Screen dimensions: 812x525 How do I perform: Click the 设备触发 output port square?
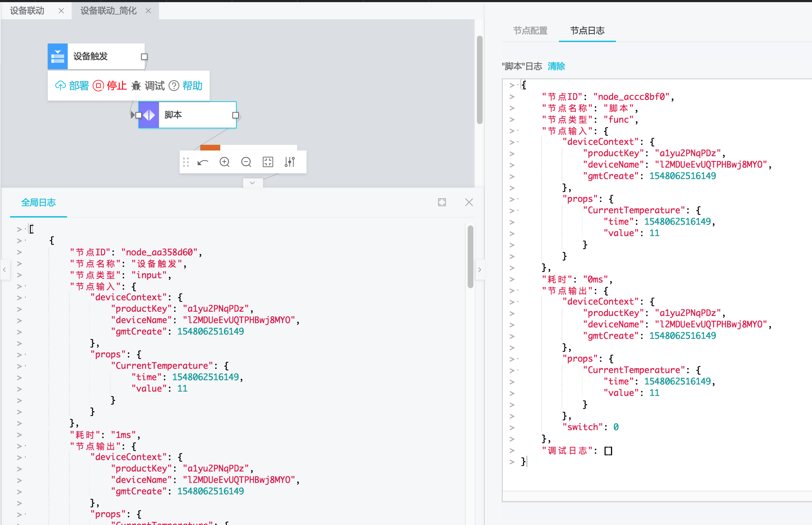pyautogui.click(x=144, y=57)
